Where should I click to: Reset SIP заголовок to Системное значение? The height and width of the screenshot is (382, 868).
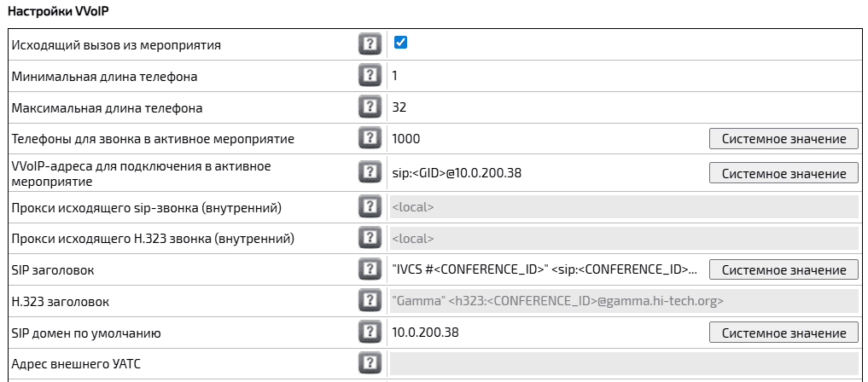[784, 269]
